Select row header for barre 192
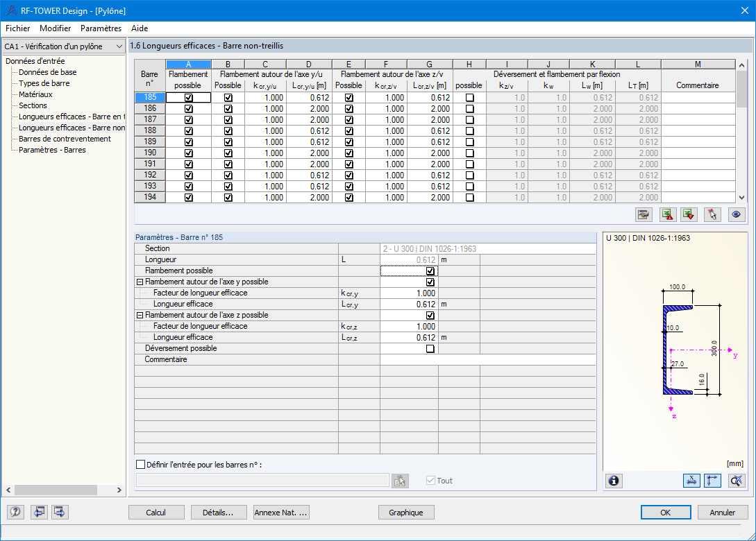 150,175
